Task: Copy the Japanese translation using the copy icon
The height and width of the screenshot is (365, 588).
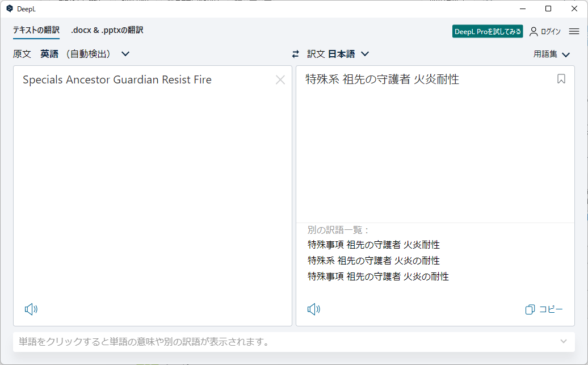Action: 543,309
